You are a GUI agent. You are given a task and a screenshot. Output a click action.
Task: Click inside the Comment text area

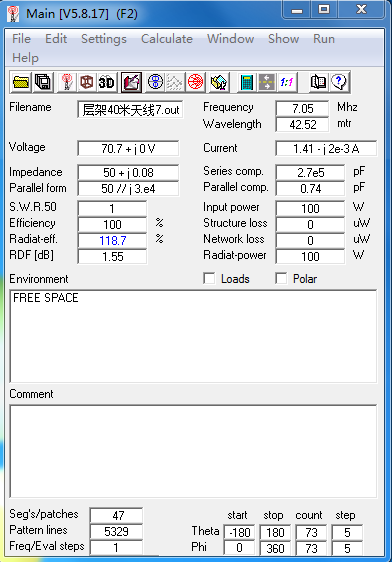[193, 451]
